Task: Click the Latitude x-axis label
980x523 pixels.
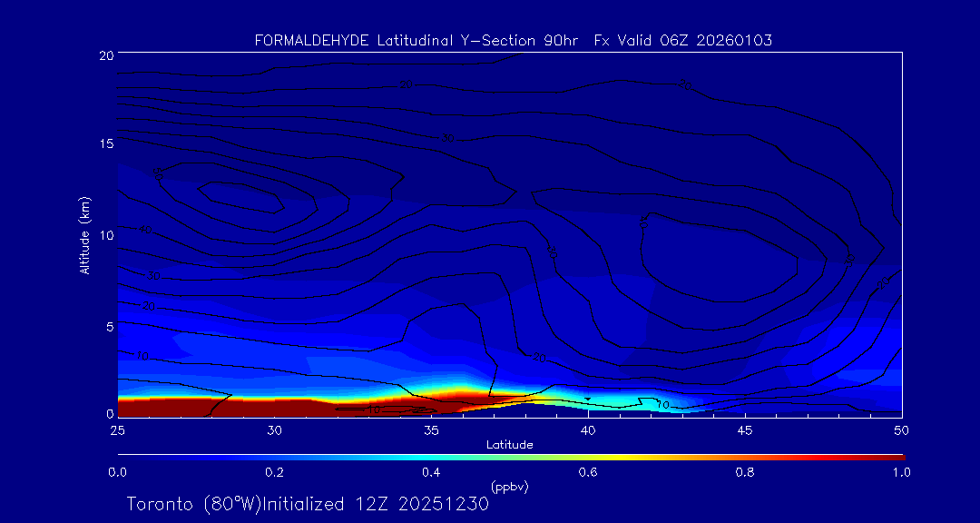Action: coord(509,444)
